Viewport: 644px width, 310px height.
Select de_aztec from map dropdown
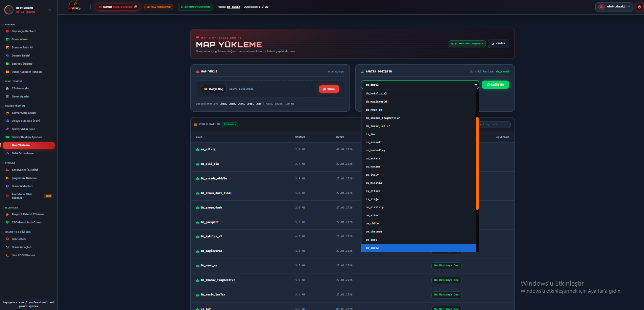[x=419, y=215]
